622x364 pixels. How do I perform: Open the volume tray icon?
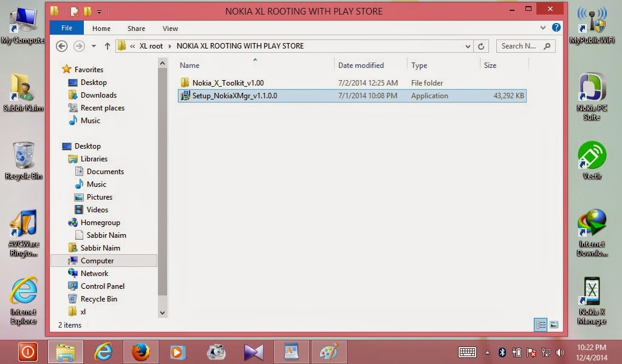(561, 352)
